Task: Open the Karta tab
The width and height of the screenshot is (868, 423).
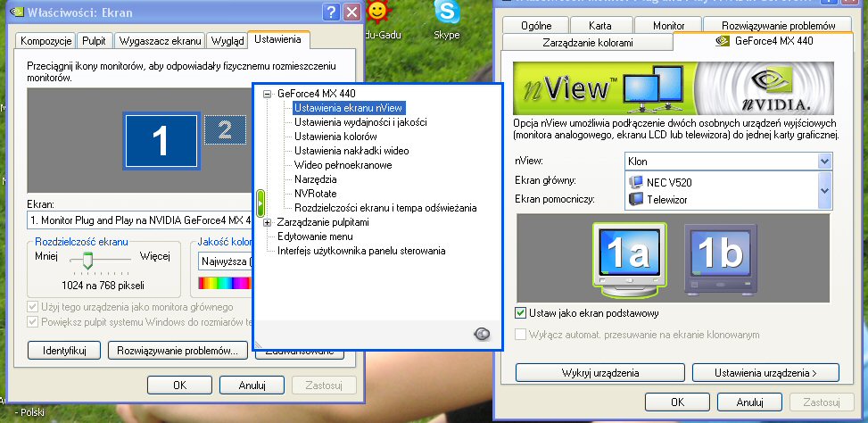Action: pyautogui.click(x=600, y=26)
